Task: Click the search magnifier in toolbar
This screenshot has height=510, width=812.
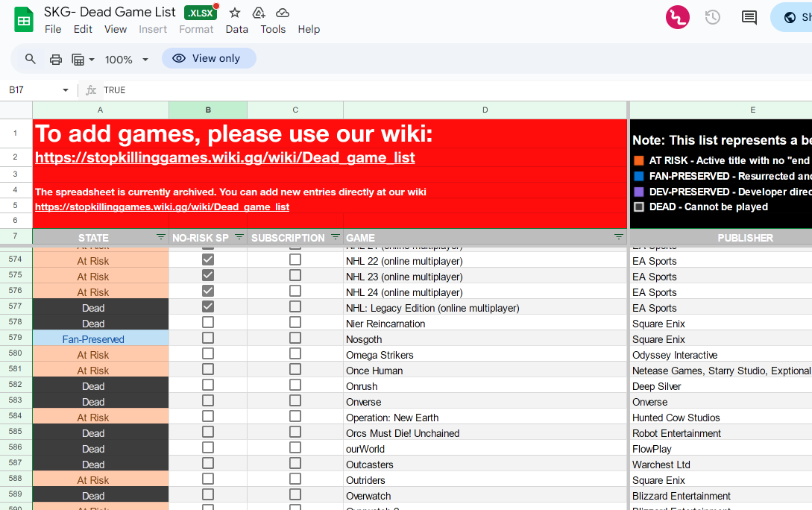Action: pyautogui.click(x=31, y=59)
